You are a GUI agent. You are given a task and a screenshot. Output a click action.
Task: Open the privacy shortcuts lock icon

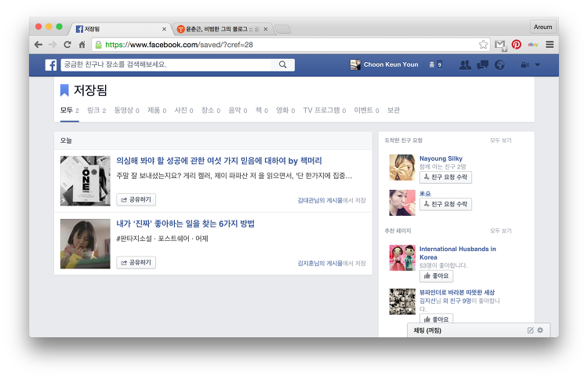[x=525, y=65]
